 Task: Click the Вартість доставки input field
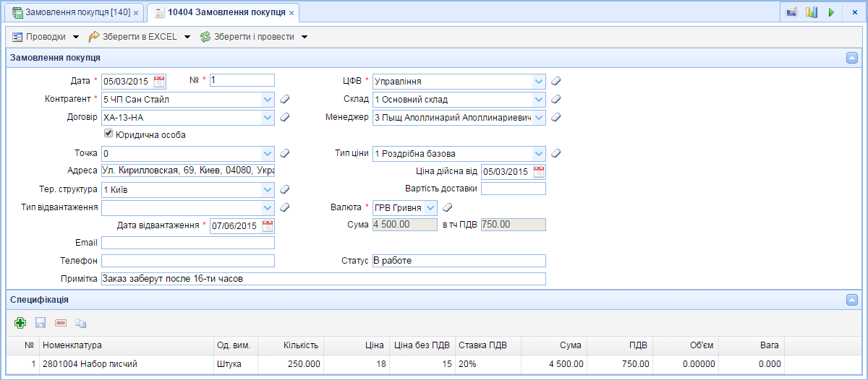pos(514,189)
